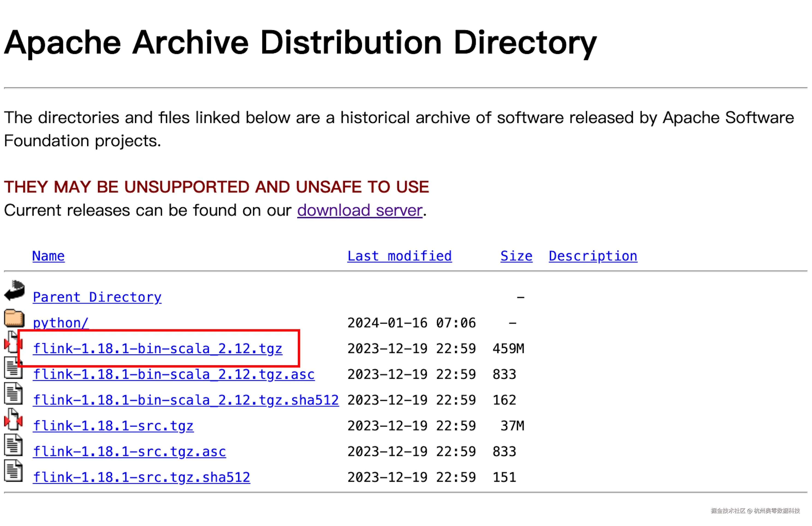The width and height of the screenshot is (812, 526).
Task: Click the file icon for flink-1.18.1-src.tgz.sha512
Action: click(13, 471)
